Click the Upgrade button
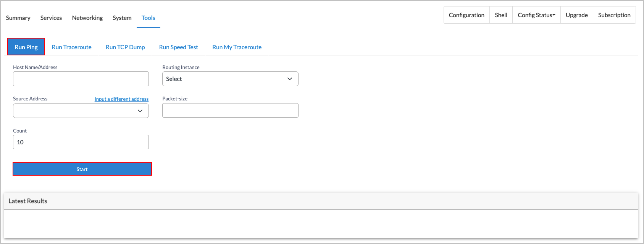This screenshot has height=244, width=644. tap(576, 15)
